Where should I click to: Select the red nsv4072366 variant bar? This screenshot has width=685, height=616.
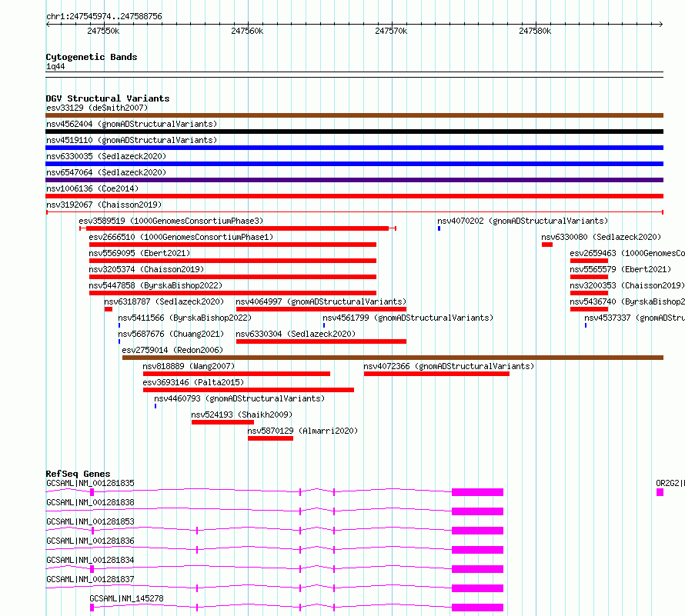(x=436, y=374)
